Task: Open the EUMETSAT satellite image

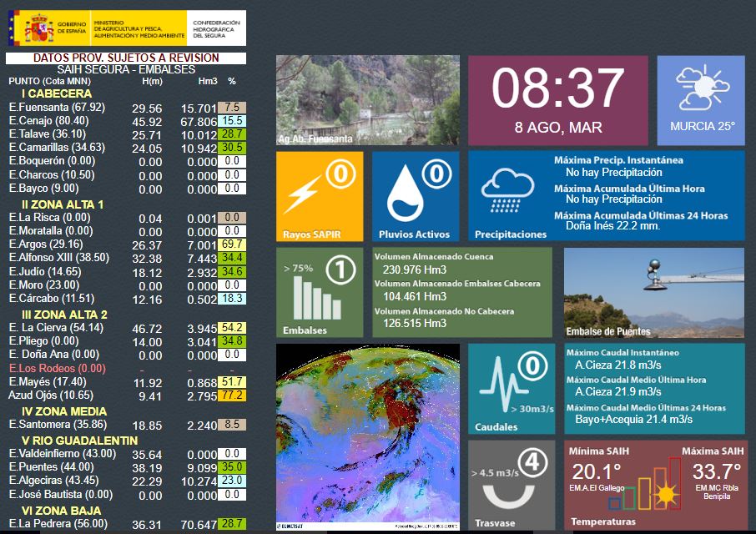Action: click(x=368, y=436)
